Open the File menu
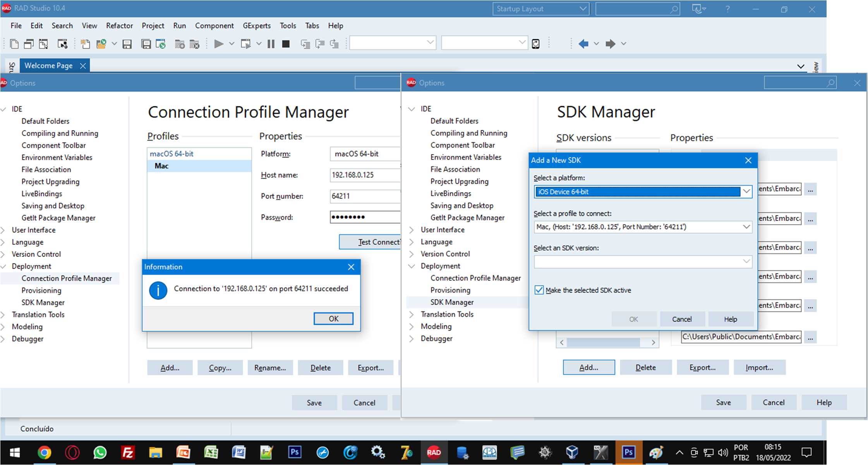868x465 pixels. coord(16,26)
